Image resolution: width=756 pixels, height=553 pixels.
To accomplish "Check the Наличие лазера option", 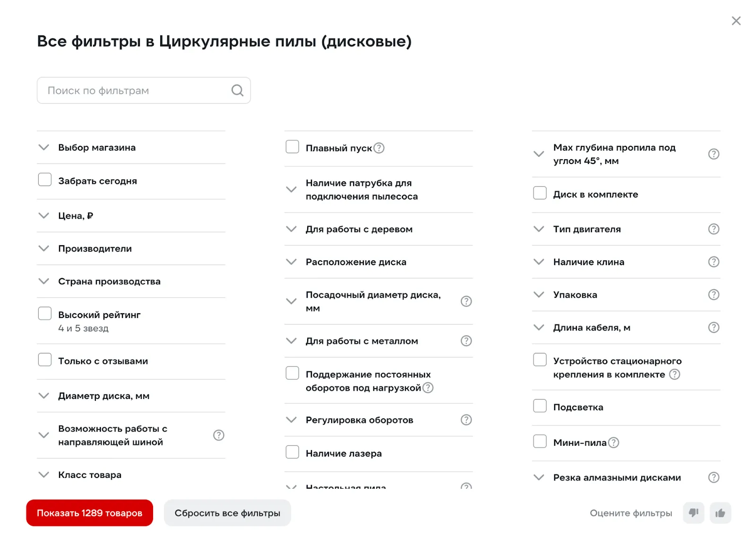I will (292, 452).
